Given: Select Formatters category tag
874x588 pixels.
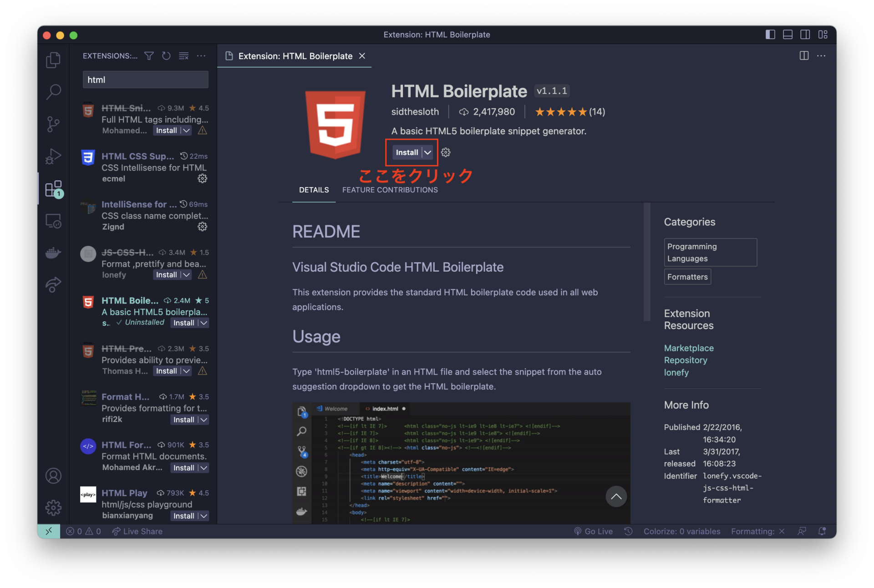Looking at the screenshot, I should point(687,277).
